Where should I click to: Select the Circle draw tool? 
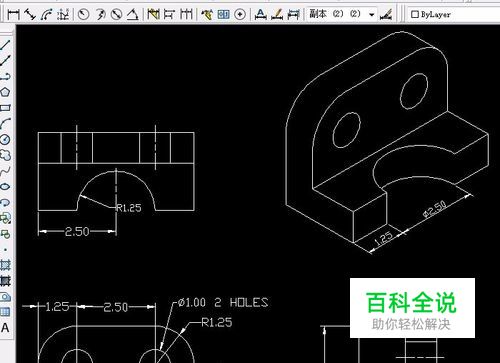coord(5,139)
